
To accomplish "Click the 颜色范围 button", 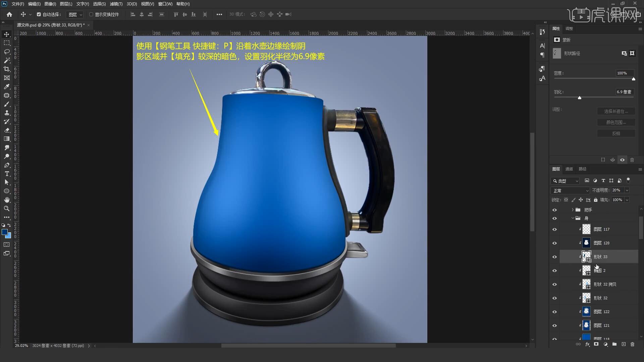I will (x=616, y=122).
